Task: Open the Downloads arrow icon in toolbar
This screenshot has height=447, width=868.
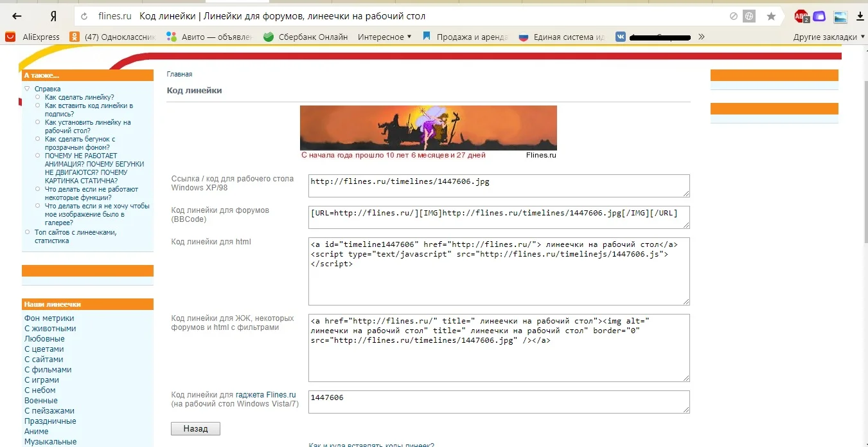Action: pos(861,17)
